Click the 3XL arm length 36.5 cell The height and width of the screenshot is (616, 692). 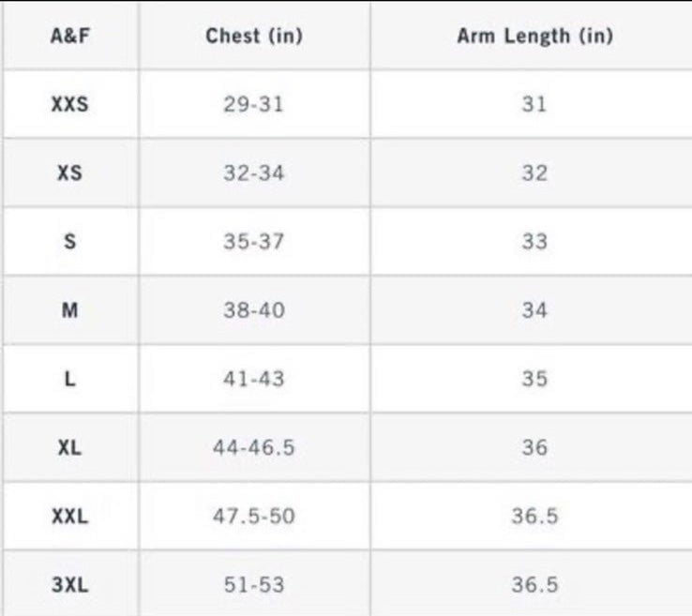[534, 585]
